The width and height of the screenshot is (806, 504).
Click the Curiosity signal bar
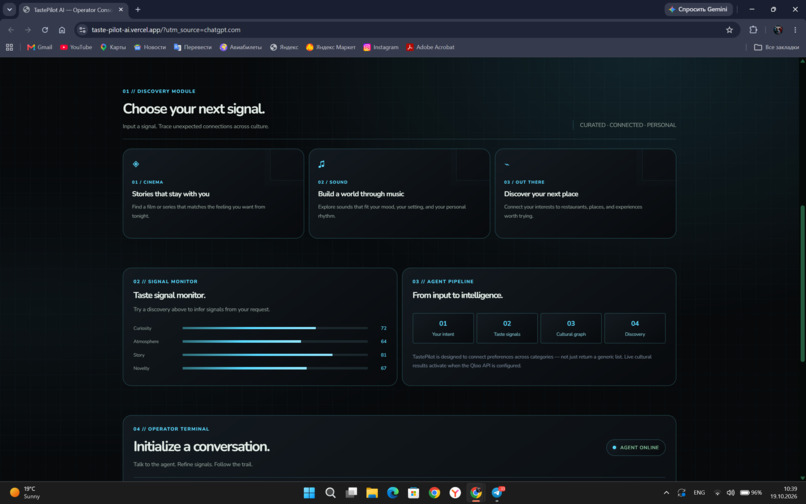275,328
